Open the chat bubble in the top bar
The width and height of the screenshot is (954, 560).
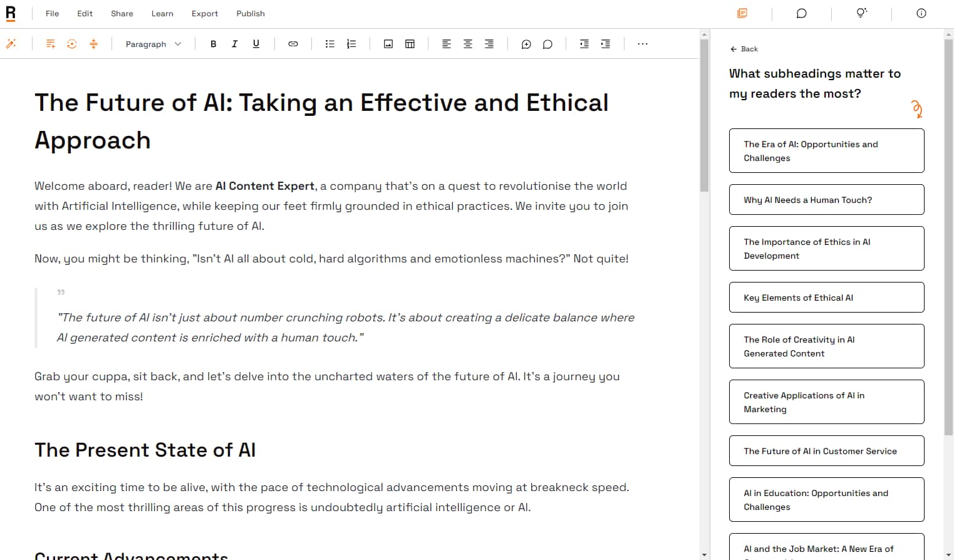801,13
